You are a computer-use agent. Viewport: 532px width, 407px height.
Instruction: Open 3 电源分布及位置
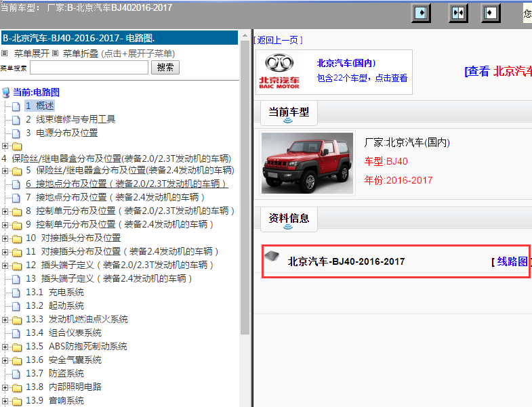(62, 133)
